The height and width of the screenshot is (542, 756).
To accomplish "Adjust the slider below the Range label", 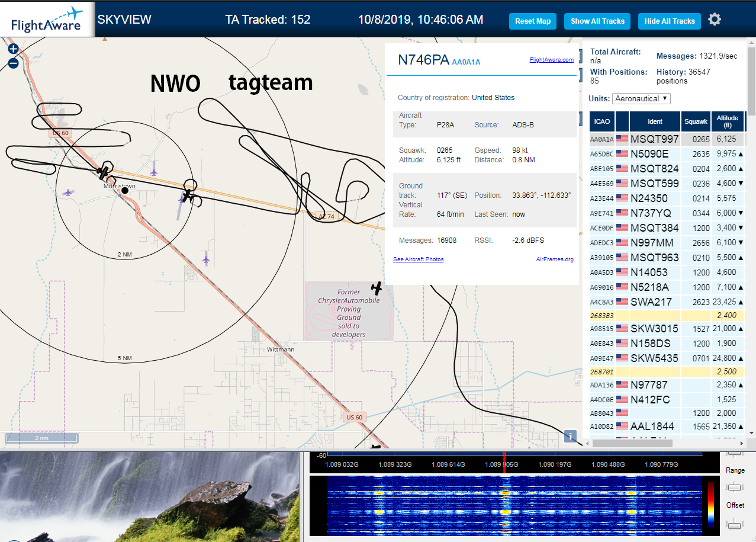I will click(735, 487).
